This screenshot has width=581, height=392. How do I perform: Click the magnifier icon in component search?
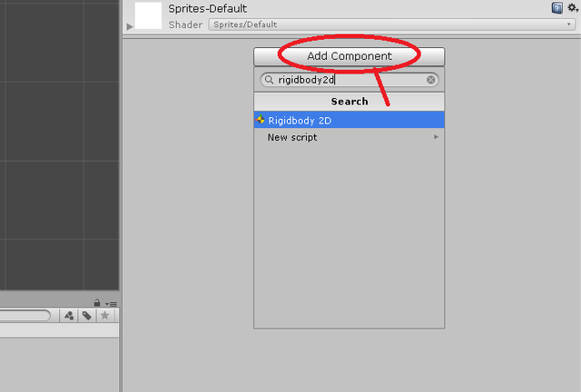[269, 80]
